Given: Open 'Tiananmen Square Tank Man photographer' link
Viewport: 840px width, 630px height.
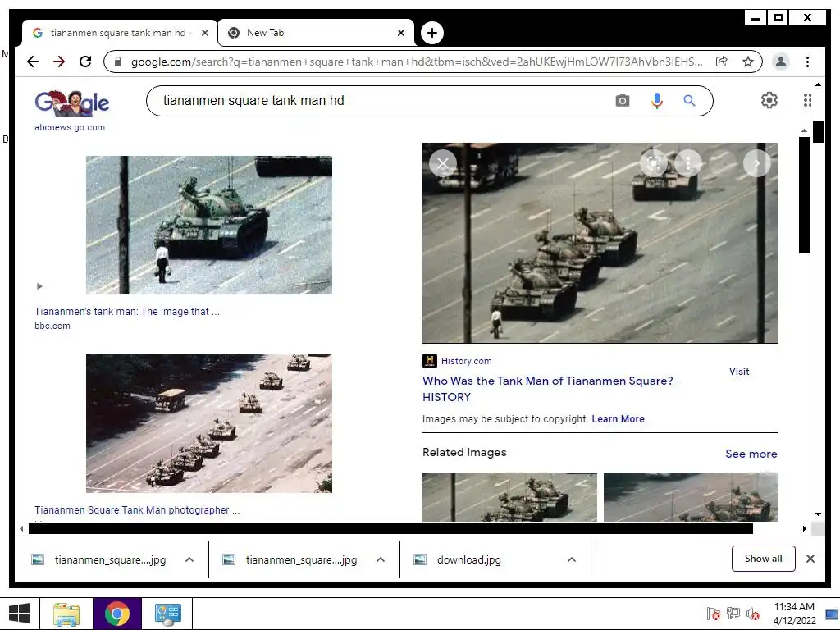Looking at the screenshot, I should tap(137, 510).
